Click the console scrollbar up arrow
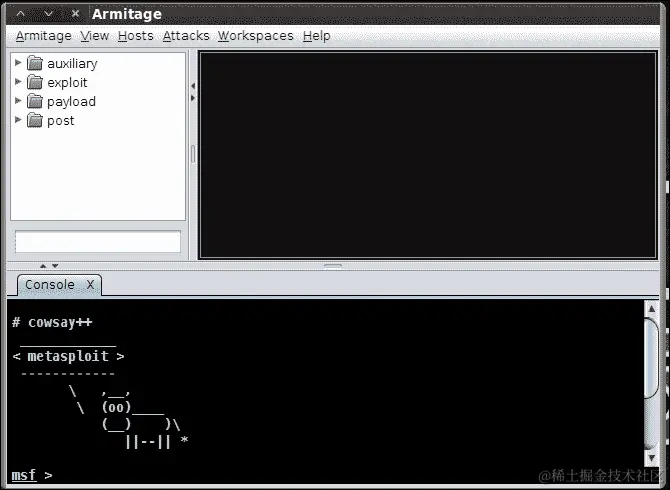Viewport: 670px width, 490px height. pos(652,308)
